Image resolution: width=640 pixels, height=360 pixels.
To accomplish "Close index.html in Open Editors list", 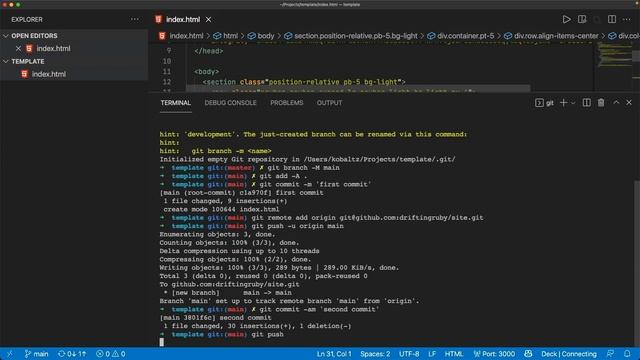I will coord(18,49).
